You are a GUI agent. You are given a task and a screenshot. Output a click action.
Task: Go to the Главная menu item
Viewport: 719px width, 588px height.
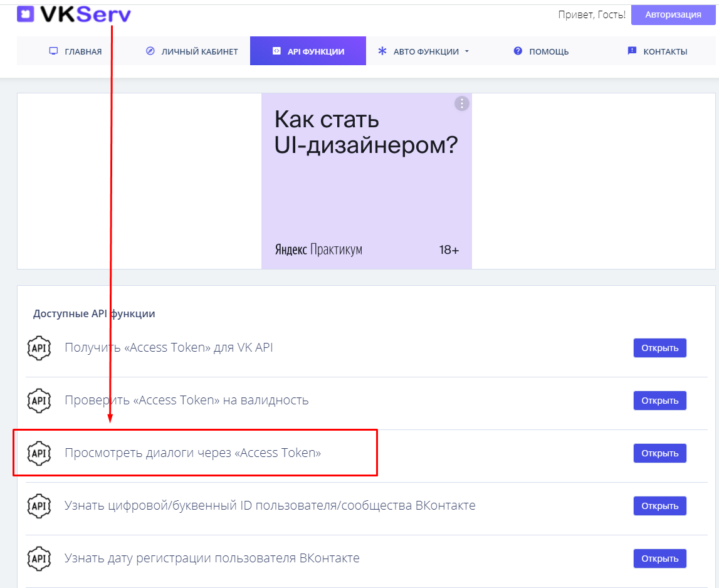pyautogui.click(x=76, y=51)
